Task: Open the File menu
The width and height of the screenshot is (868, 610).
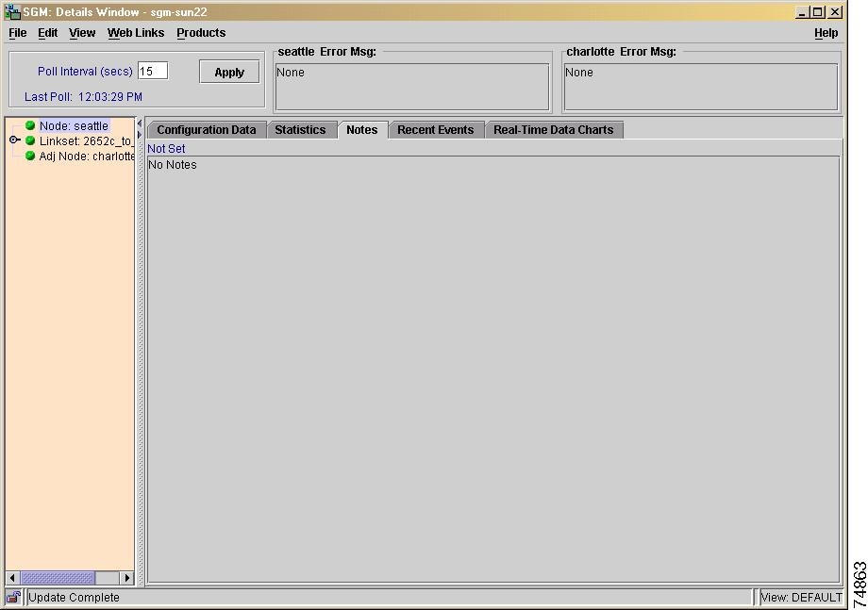Action: [x=18, y=33]
